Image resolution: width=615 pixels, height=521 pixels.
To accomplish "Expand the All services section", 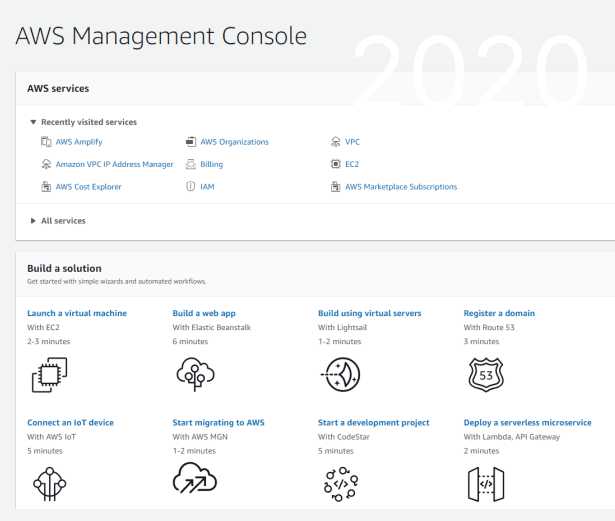I will coord(33,221).
